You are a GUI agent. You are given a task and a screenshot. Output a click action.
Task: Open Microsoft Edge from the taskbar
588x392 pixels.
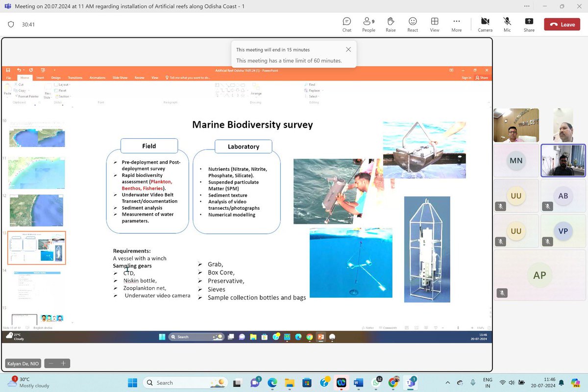(272, 382)
